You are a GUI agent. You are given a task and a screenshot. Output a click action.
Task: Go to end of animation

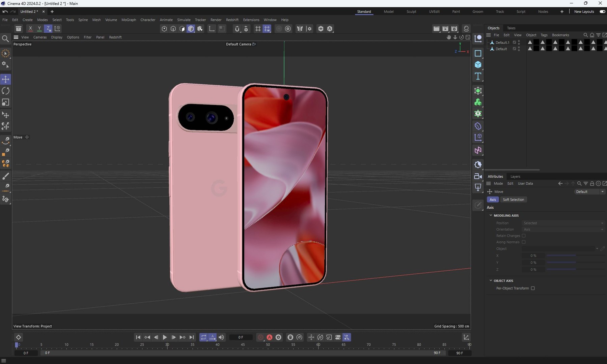192,337
